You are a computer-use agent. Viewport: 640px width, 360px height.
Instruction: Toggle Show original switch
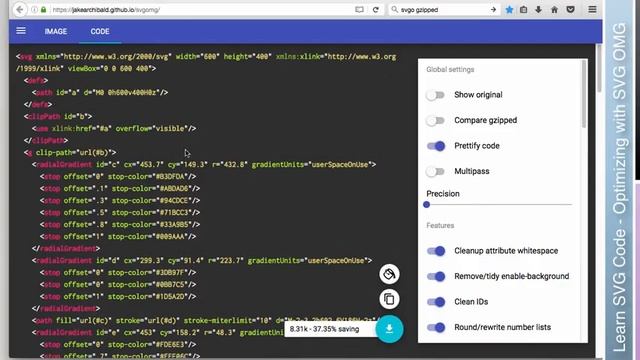436,95
